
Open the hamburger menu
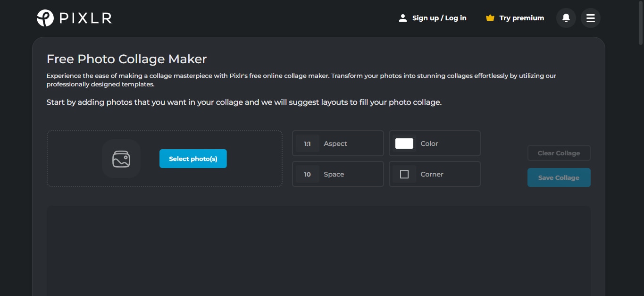(x=591, y=18)
